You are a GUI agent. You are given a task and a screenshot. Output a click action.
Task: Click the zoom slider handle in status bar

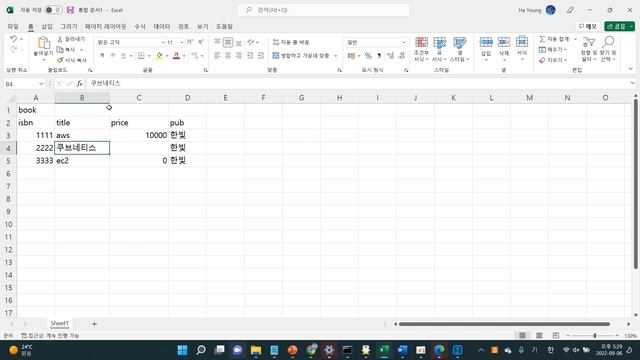tap(595, 336)
